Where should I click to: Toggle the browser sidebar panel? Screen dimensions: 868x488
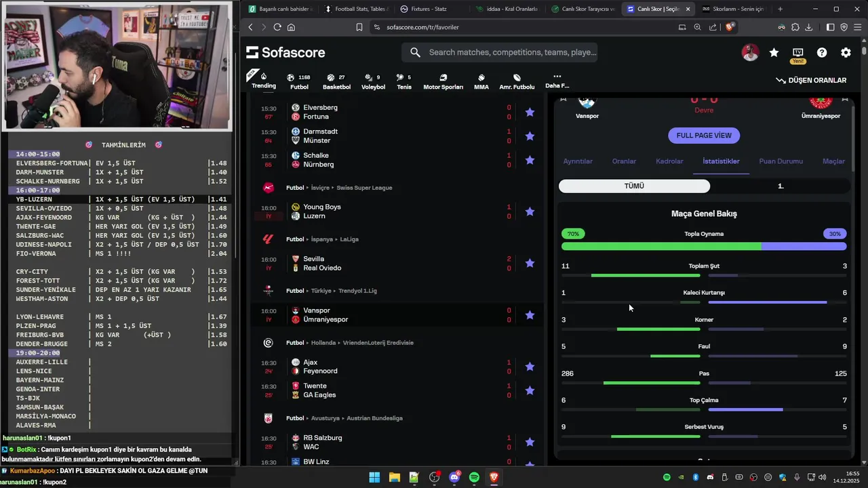831,27
